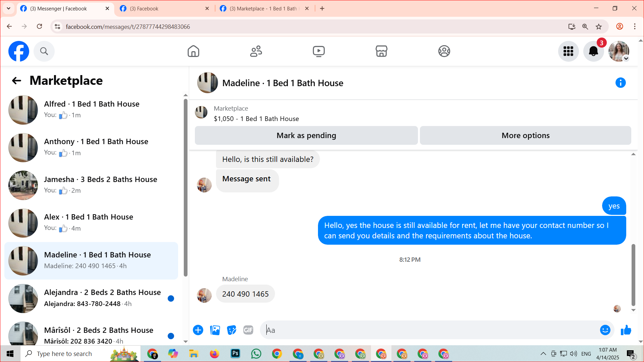
Task: Click the conversation information icon
Action: (x=620, y=83)
